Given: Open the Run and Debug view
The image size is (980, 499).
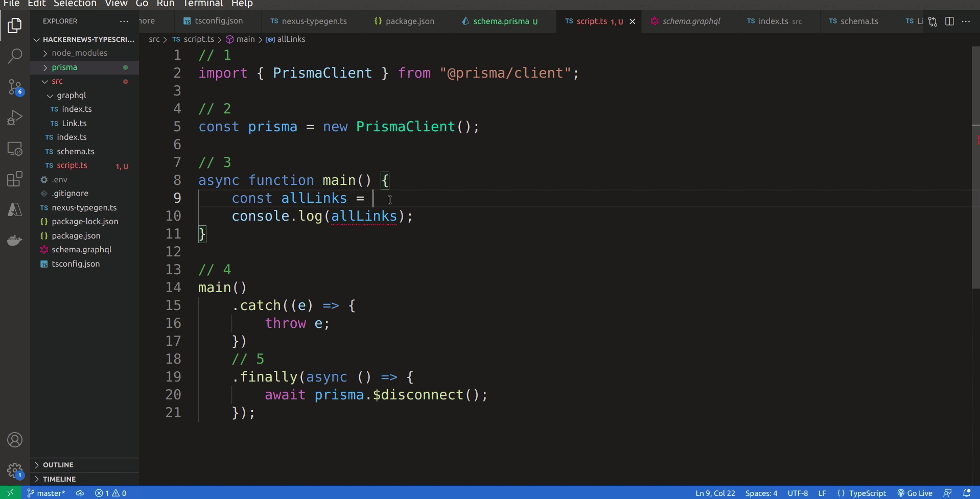Looking at the screenshot, I should point(15,118).
